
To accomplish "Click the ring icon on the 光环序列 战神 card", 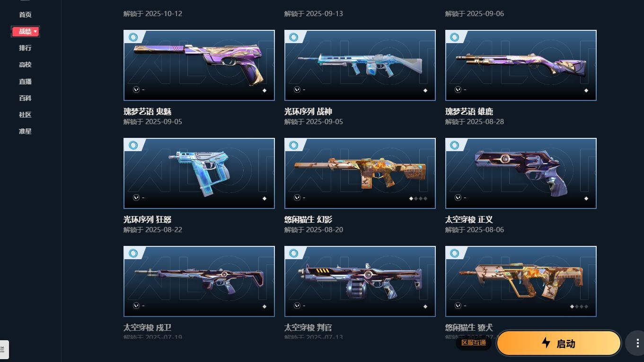I will click(x=294, y=37).
